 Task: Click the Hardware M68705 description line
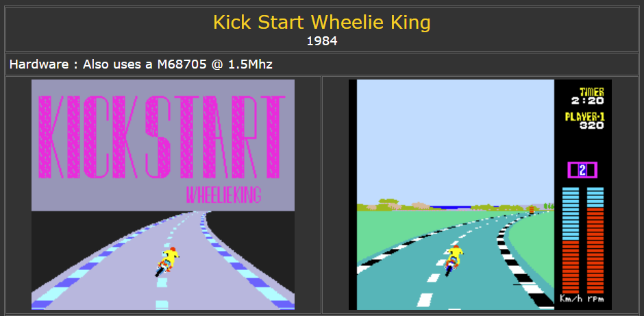pyautogui.click(x=141, y=64)
